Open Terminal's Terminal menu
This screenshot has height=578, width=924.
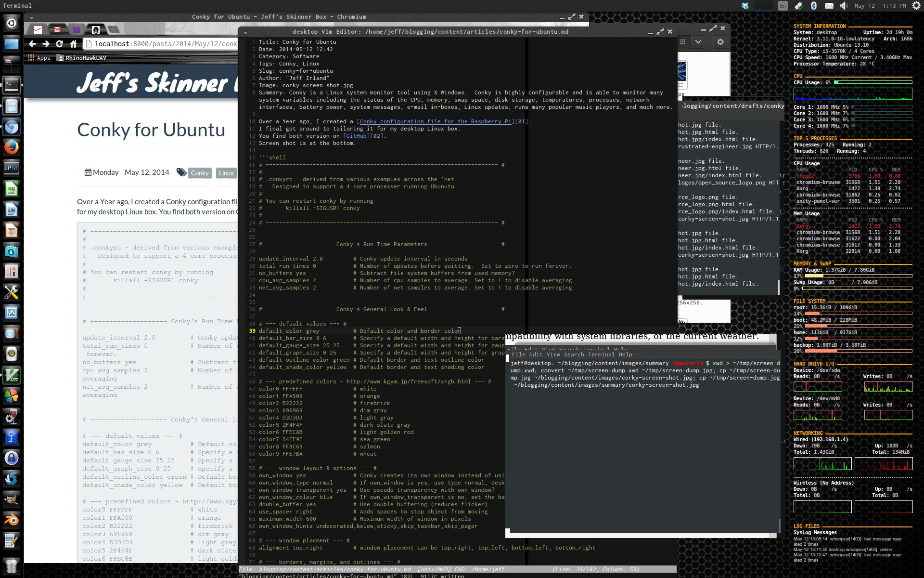(x=601, y=355)
